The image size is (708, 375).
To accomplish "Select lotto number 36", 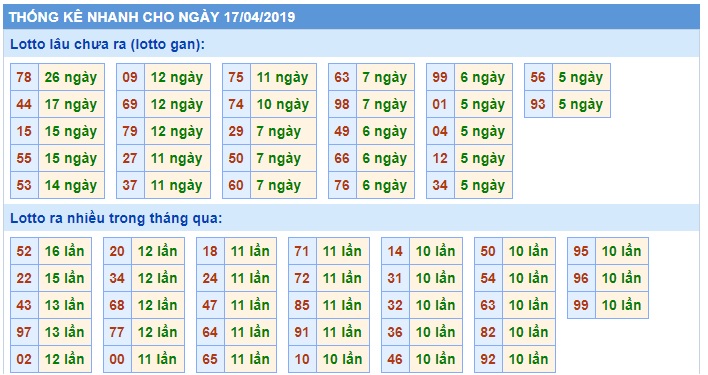I will click(395, 332).
